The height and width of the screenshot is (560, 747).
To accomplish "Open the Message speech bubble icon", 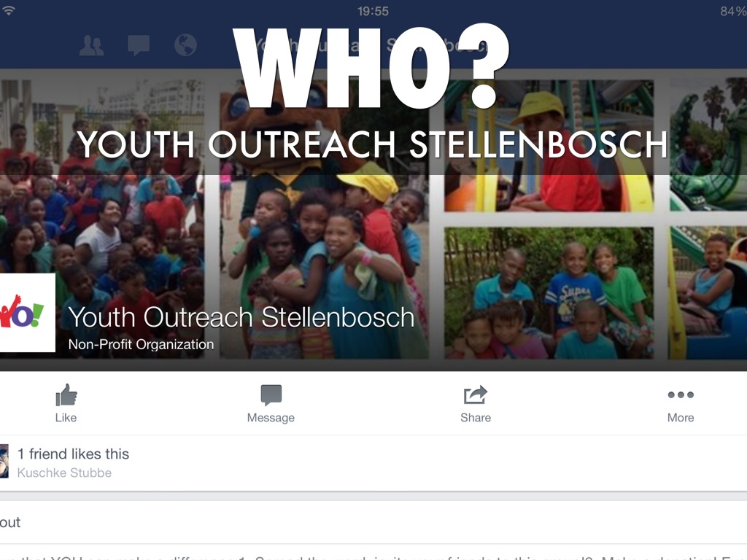I will coord(271,395).
